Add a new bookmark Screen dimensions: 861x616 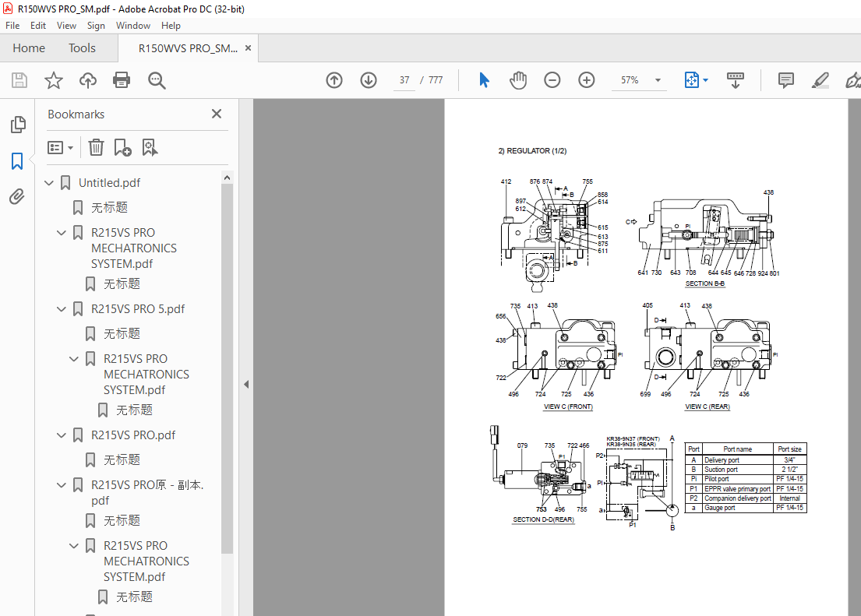point(122,147)
